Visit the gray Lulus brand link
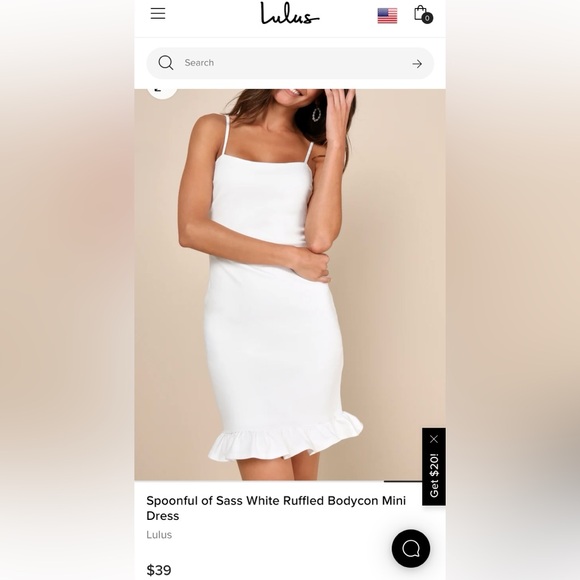Screen dimensions: 580x580 click(x=159, y=535)
